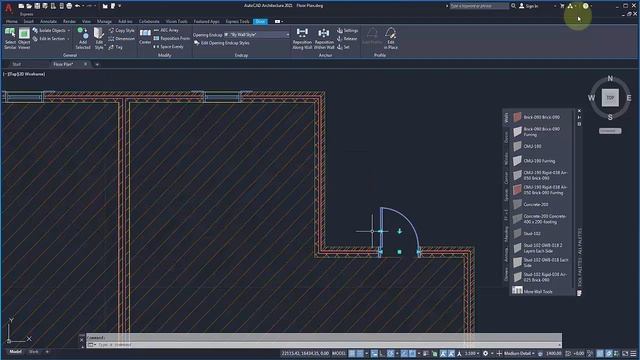Switch to the Doors palette tab
The image size is (640, 360).
pos(507,137)
